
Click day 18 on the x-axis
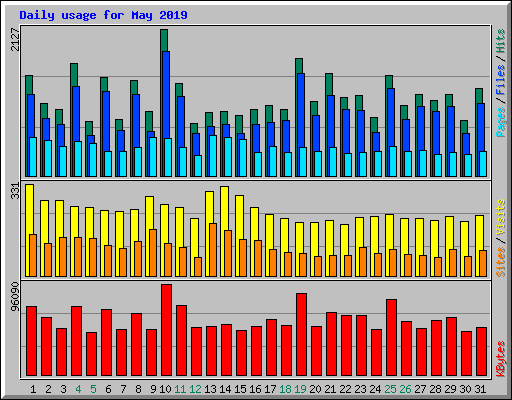pos(285,389)
